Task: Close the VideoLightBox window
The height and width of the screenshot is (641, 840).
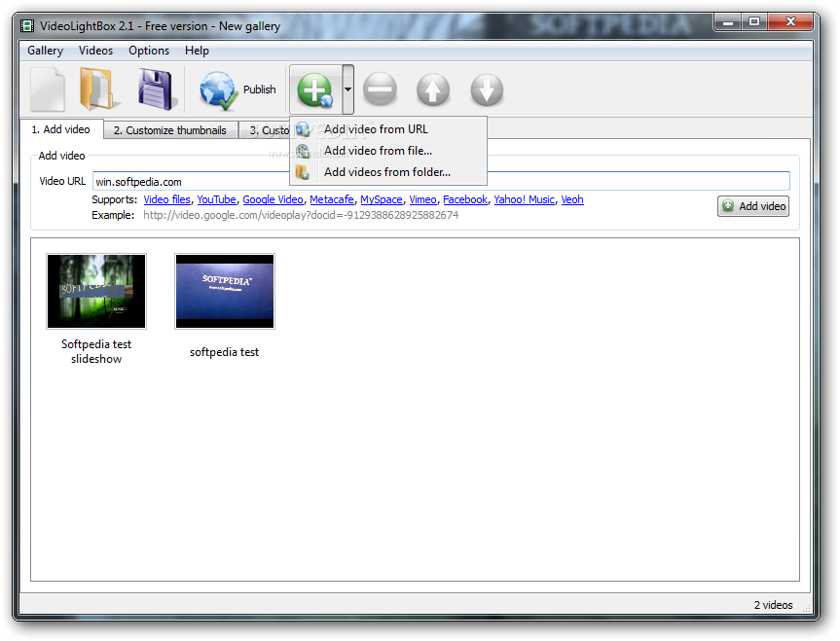Action: [790, 22]
